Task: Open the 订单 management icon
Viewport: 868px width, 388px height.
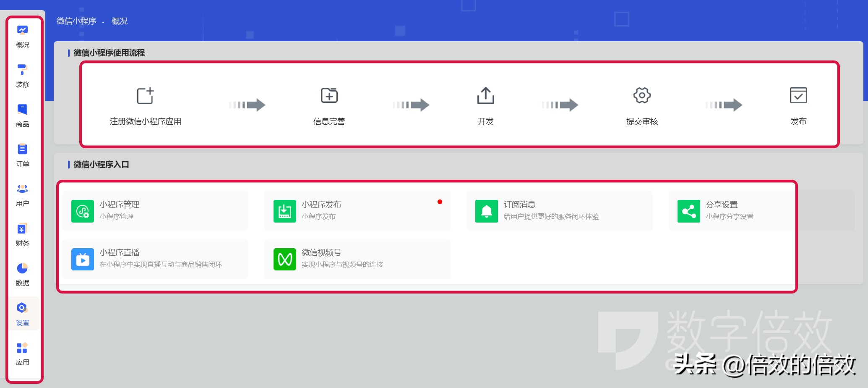Action: pyautogui.click(x=22, y=149)
